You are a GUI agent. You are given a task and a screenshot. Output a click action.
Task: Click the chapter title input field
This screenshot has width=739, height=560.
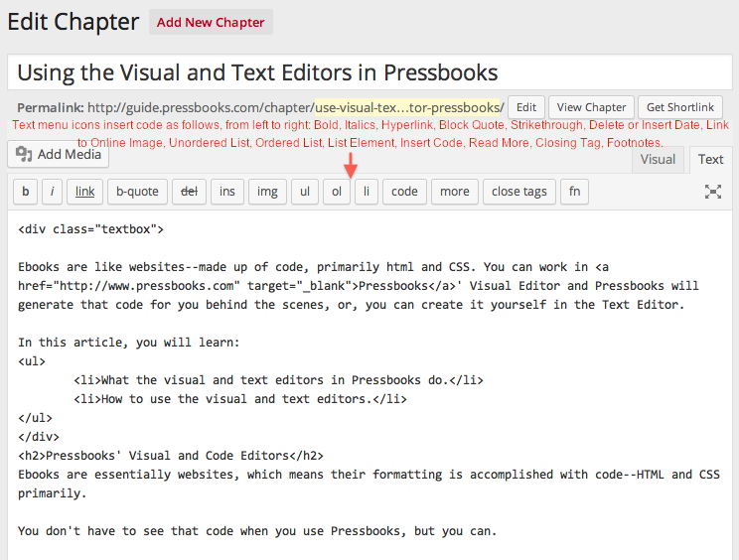[x=369, y=72]
